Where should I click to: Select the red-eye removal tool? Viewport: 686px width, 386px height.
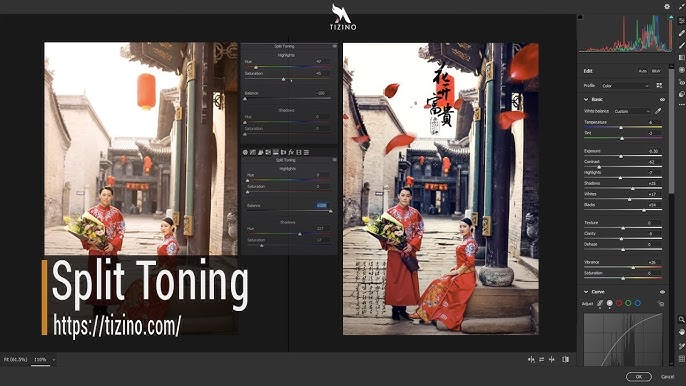coord(681,82)
